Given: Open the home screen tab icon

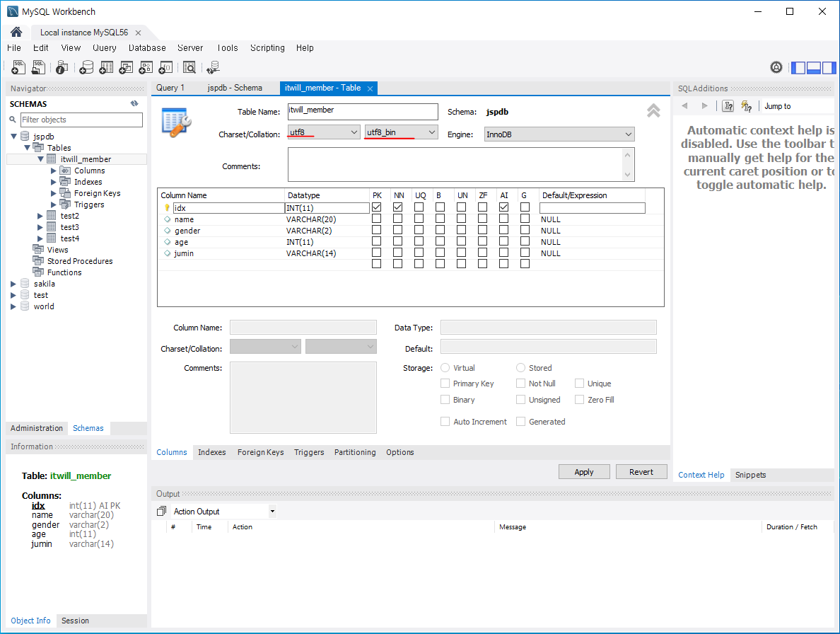Looking at the screenshot, I should click(x=16, y=32).
